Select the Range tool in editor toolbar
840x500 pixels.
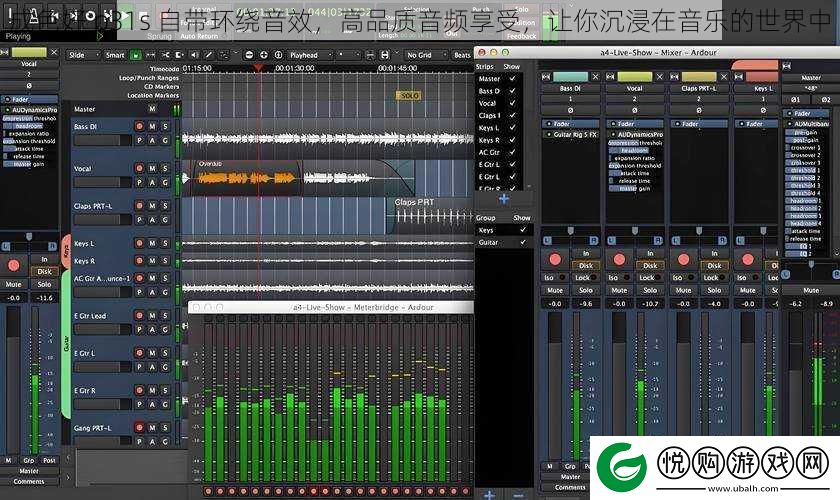[x=151, y=55]
